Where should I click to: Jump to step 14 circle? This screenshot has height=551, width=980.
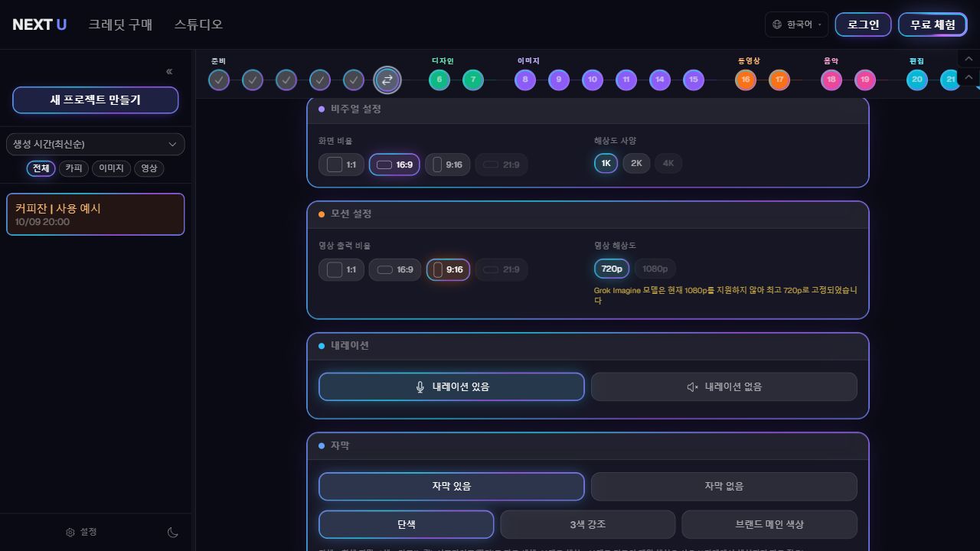(x=660, y=80)
